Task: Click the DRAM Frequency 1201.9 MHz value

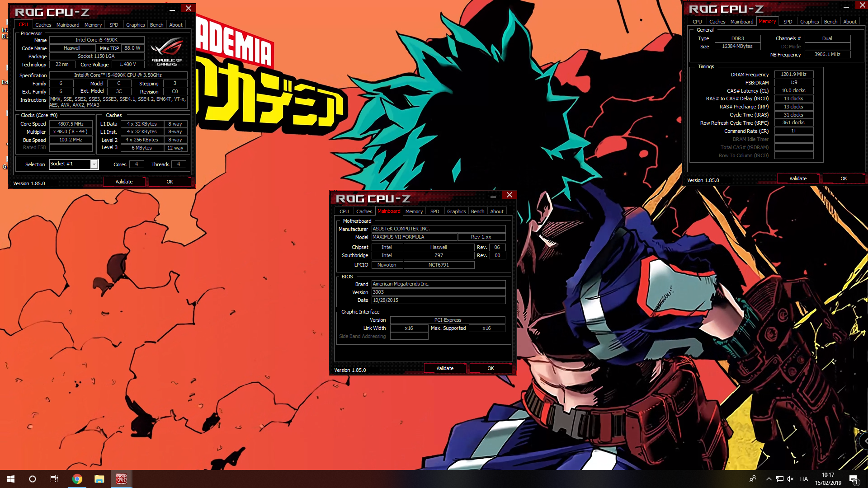Action: pos(794,74)
